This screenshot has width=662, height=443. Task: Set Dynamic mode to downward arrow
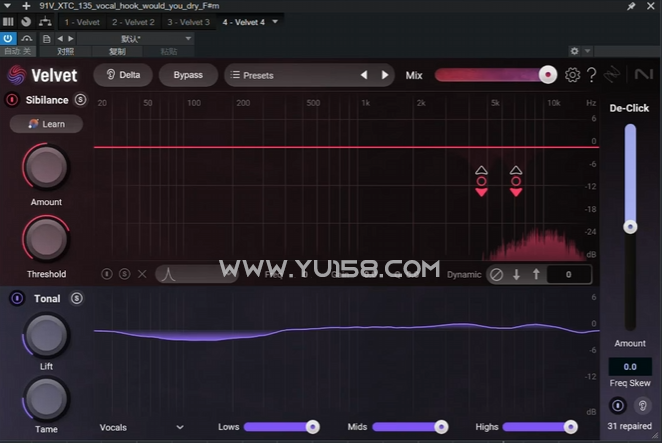516,274
